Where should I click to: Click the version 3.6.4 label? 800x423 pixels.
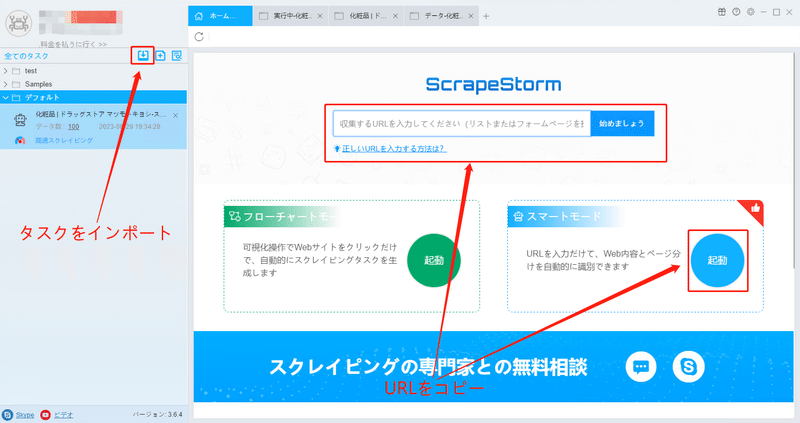pos(157,414)
